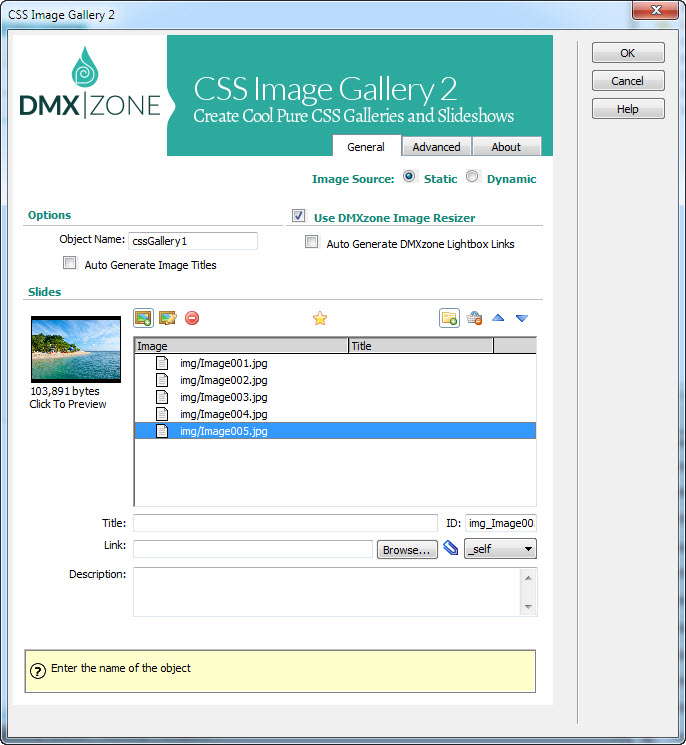Screen dimensions: 686x745
Task: Move selected slide up with blue arrow
Action: click(x=498, y=318)
